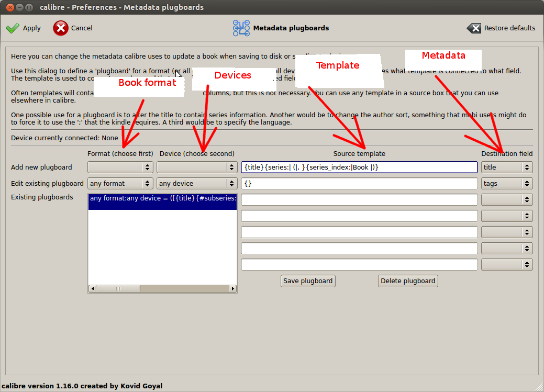Open the 'any device' dropdown
This screenshot has height=392, width=544.
tap(197, 184)
